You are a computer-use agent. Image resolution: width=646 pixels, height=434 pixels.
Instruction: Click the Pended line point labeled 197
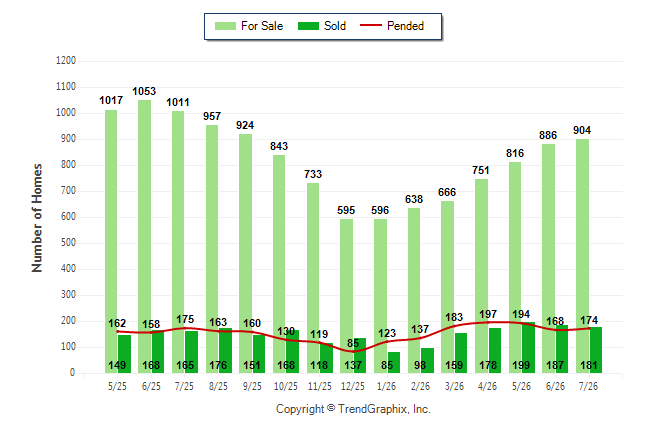[488, 322]
